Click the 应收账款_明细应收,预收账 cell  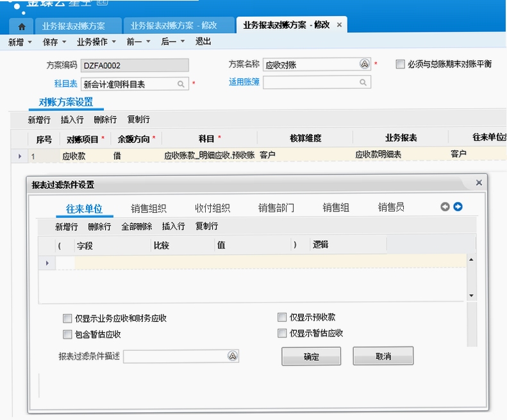click(209, 155)
